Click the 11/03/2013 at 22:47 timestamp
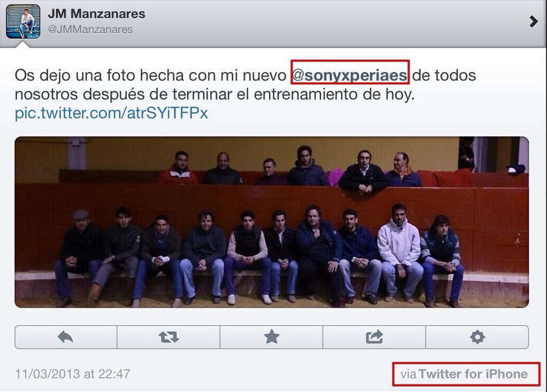The height and width of the screenshot is (392, 547). coord(73,374)
